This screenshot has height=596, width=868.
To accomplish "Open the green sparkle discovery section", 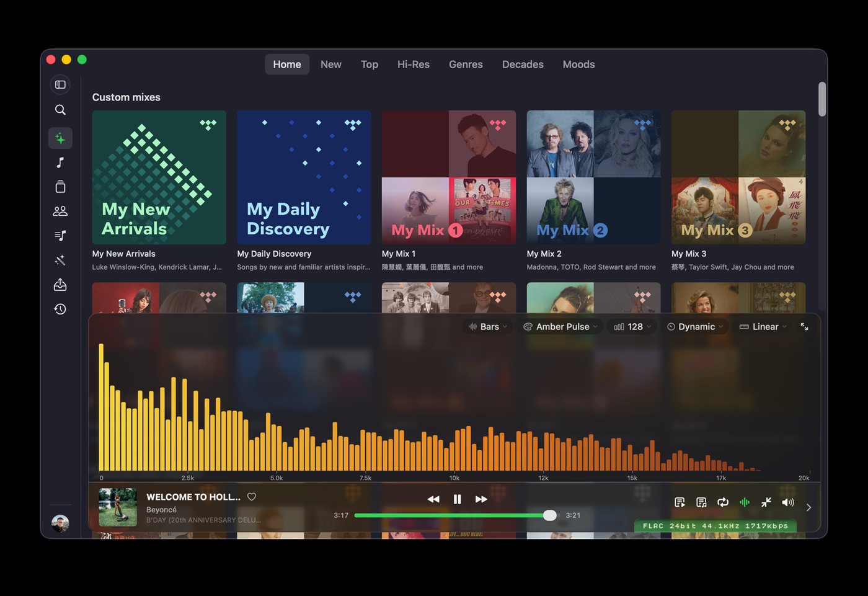I will point(60,138).
